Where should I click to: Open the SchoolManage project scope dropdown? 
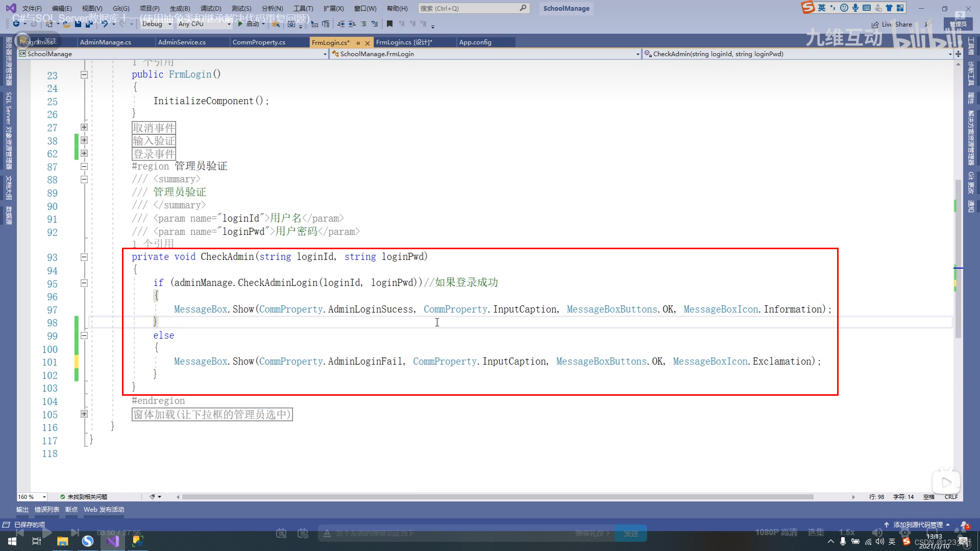coord(173,54)
